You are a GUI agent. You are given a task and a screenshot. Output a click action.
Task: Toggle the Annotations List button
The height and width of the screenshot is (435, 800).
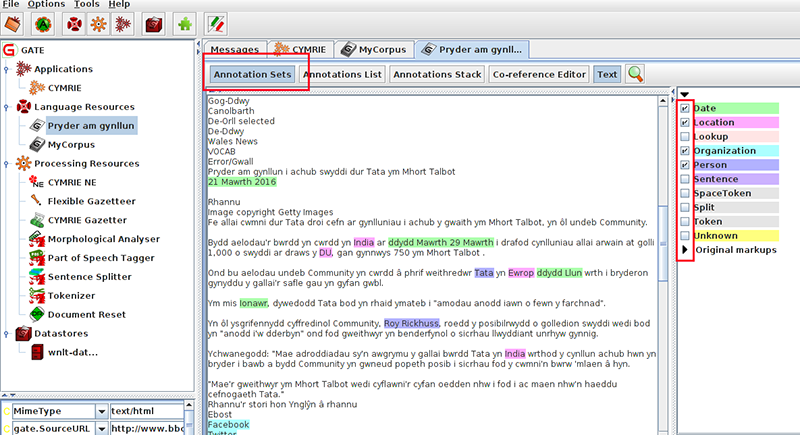click(342, 74)
